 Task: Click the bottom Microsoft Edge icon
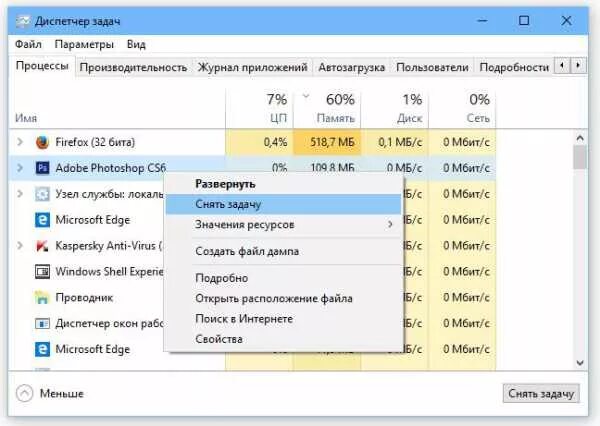click(x=42, y=349)
